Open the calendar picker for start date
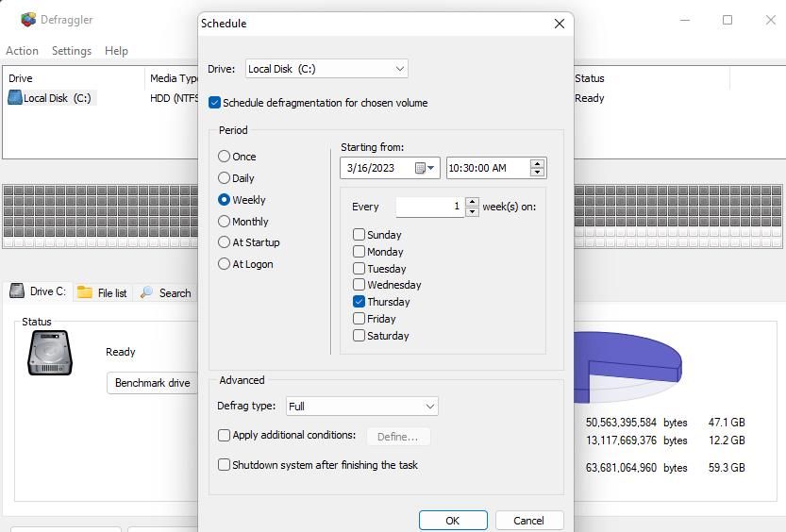This screenshot has width=786, height=532. pyautogui.click(x=424, y=168)
